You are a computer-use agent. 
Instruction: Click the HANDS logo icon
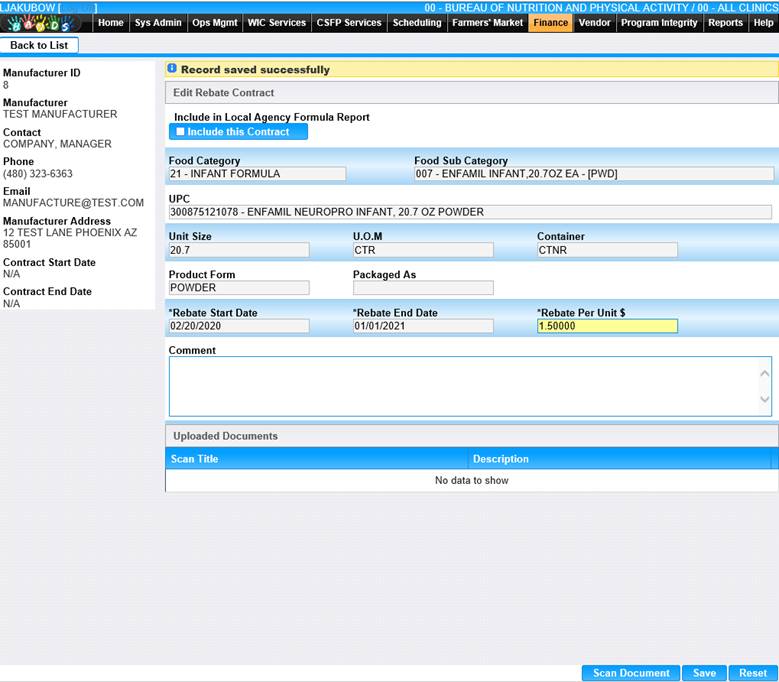[39, 23]
